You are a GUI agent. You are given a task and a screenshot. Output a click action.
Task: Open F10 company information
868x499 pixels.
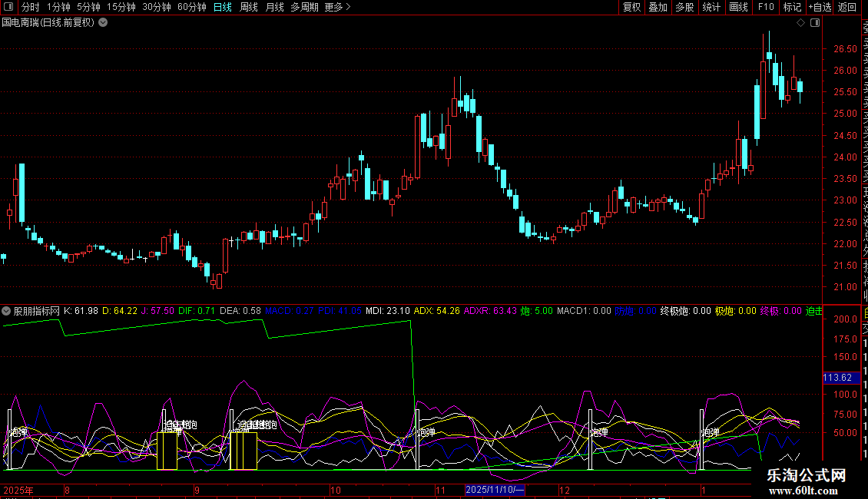pyautogui.click(x=766, y=8)
